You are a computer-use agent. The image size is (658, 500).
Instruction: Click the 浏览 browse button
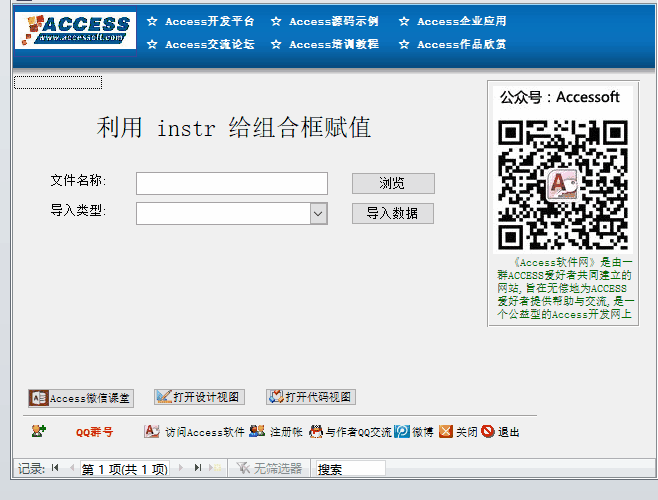(393, 183)
